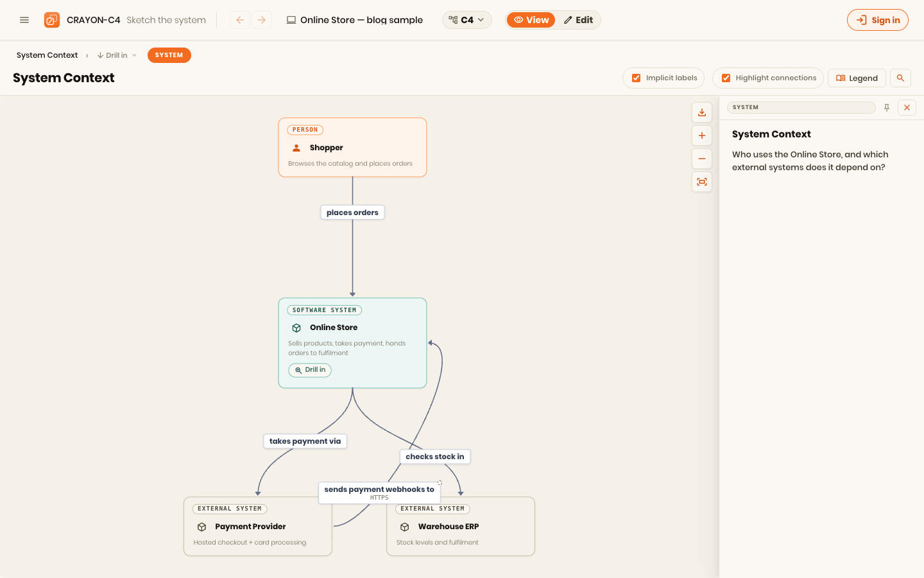Click the Online Store cube icon
Image resolution: width=924 pixels, height=578 pixels.
(x=296, y=328)
